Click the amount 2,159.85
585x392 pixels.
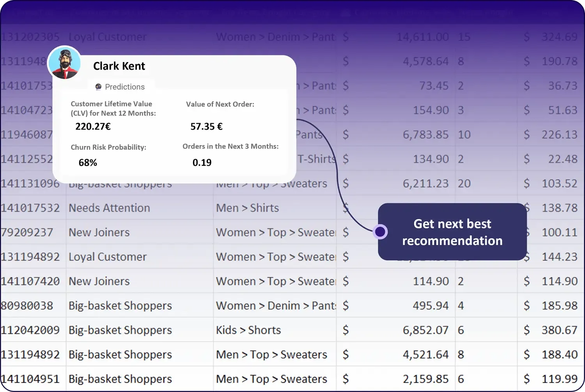[426, 379]
